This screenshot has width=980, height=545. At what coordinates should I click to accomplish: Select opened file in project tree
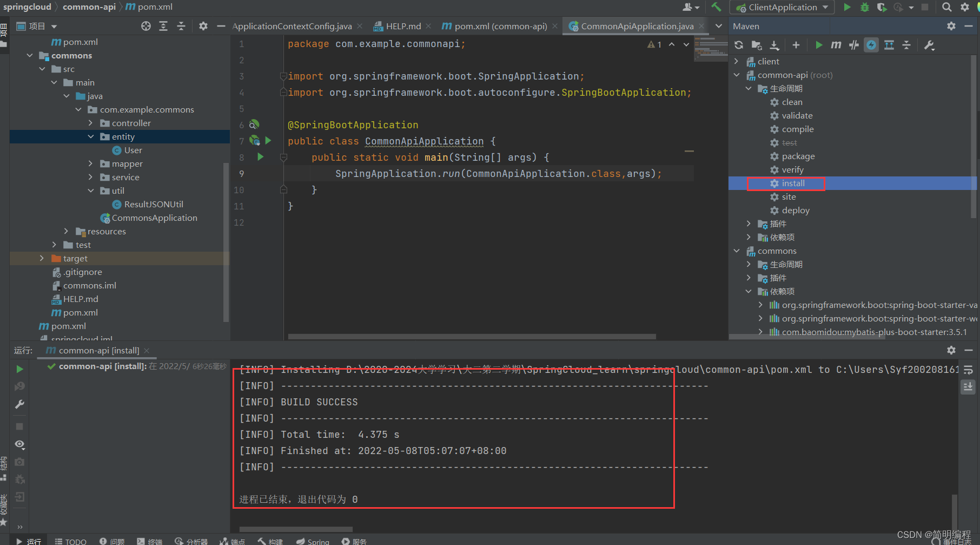(146, 26)
